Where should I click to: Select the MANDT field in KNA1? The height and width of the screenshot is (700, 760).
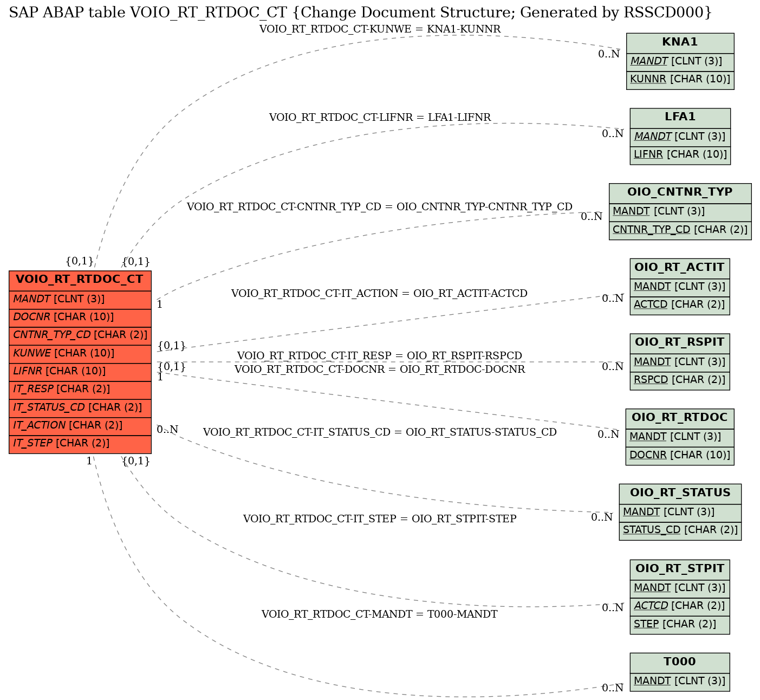[680, 62]
